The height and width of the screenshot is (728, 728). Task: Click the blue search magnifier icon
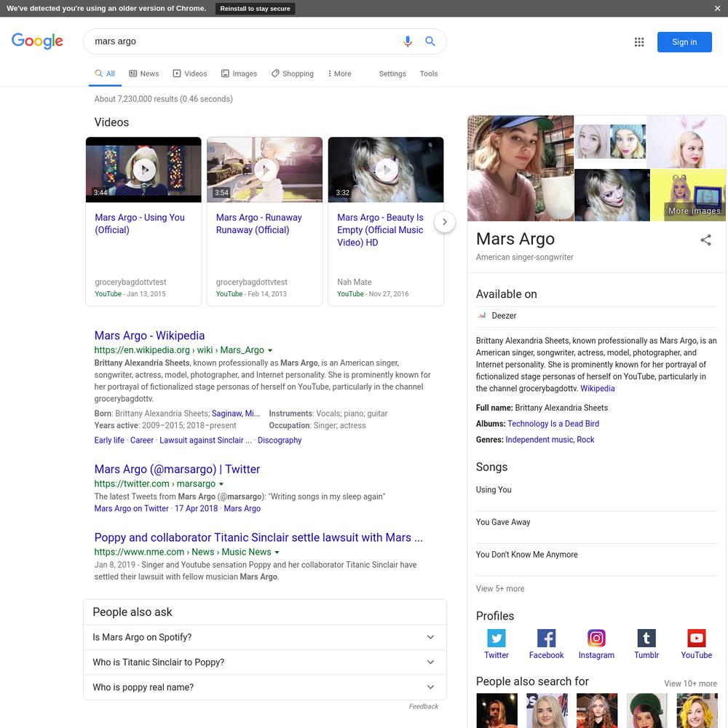[430, 41]
